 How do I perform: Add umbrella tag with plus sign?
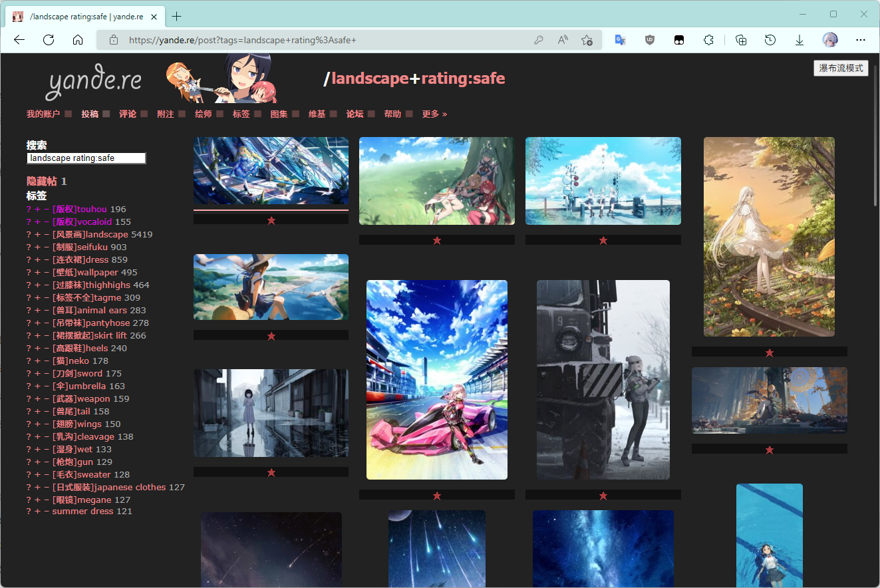(x=38, y=386)
